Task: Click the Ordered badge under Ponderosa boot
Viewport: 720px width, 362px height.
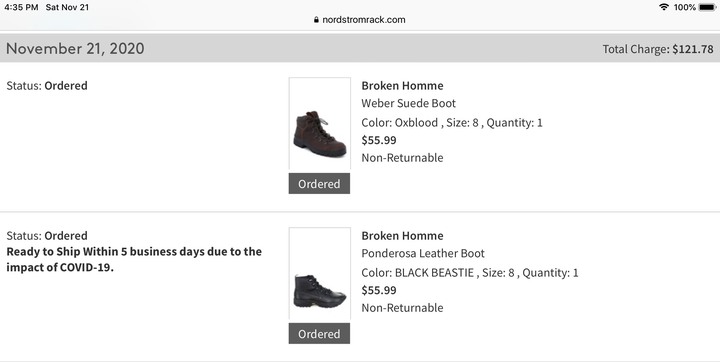Action: coord(319,334)
